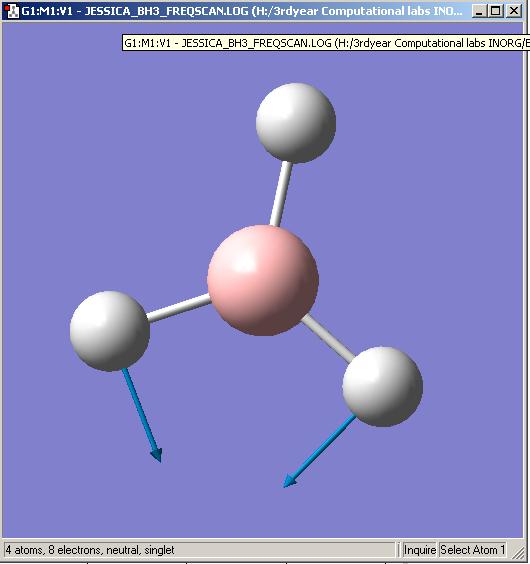Click the bond joining boron and left hydrogen
The height and width of the screenshot is (564, 530).
coord(179,308)
